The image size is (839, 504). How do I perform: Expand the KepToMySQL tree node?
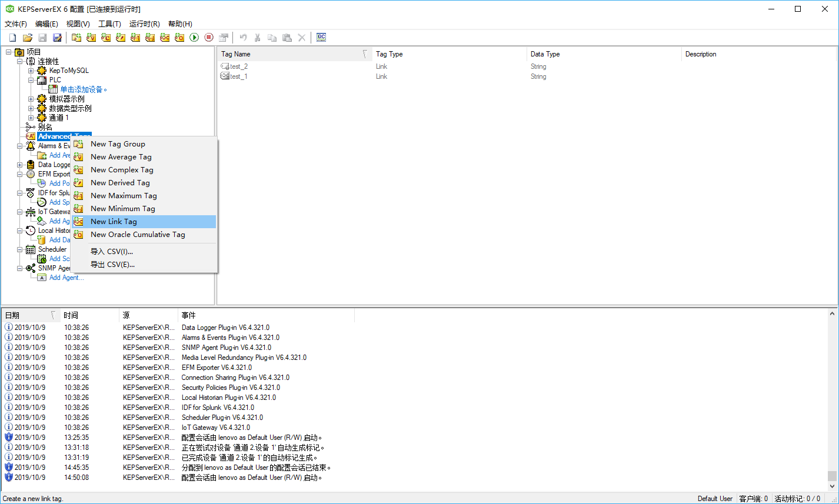[31, 70]
